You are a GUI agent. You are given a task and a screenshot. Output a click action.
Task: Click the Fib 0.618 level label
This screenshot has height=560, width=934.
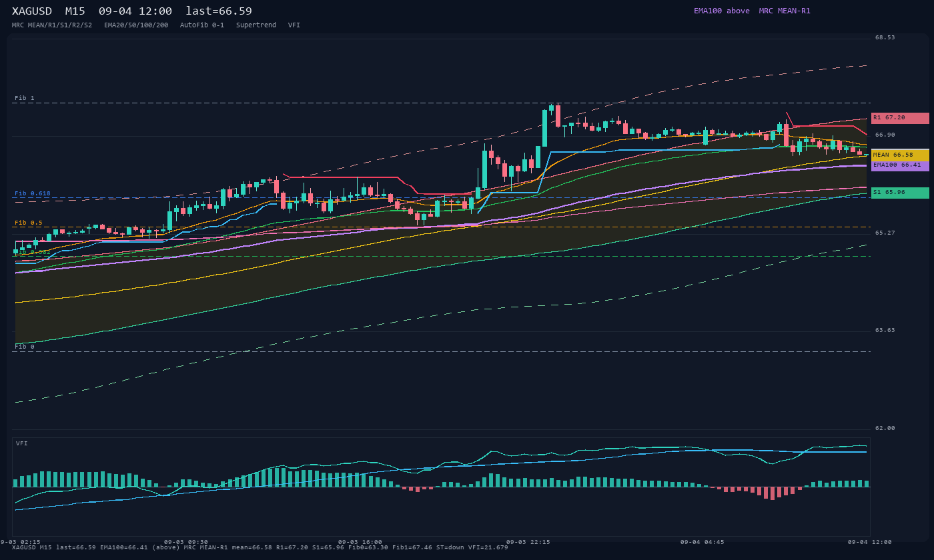[33, 194]
